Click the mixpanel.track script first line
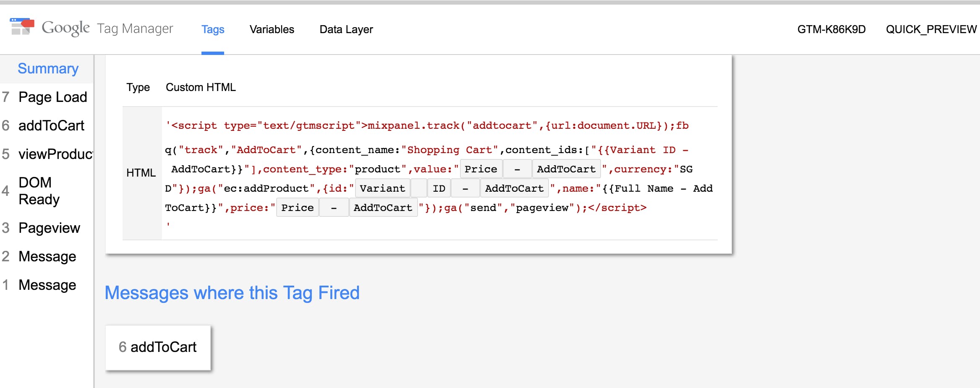The image size is (980, 388). click(427, 125)
